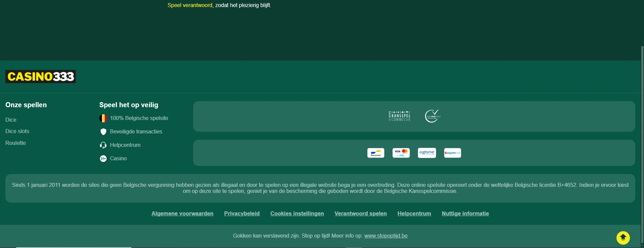
Task: Open Nuttige informatie footer link
Action: (465, 213)
